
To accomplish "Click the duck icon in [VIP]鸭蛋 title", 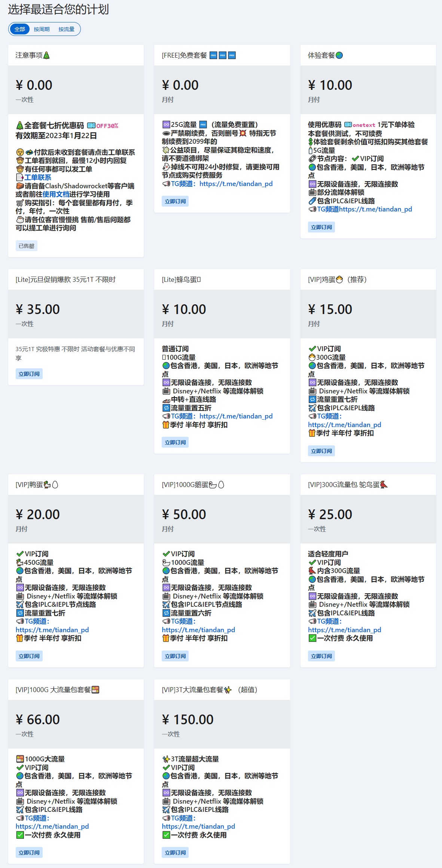I will click(x=47, y=485).
